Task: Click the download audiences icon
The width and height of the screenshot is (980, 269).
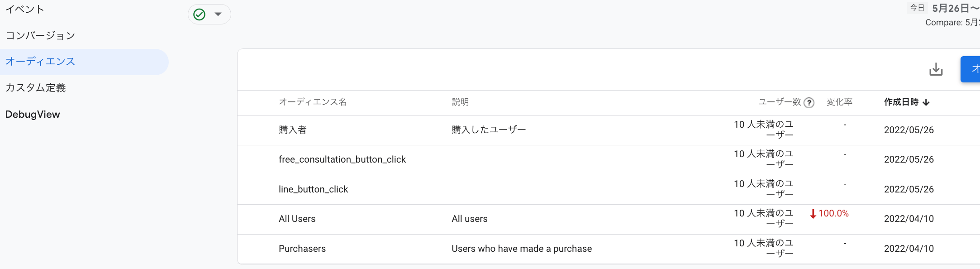Action: point(936,69)
